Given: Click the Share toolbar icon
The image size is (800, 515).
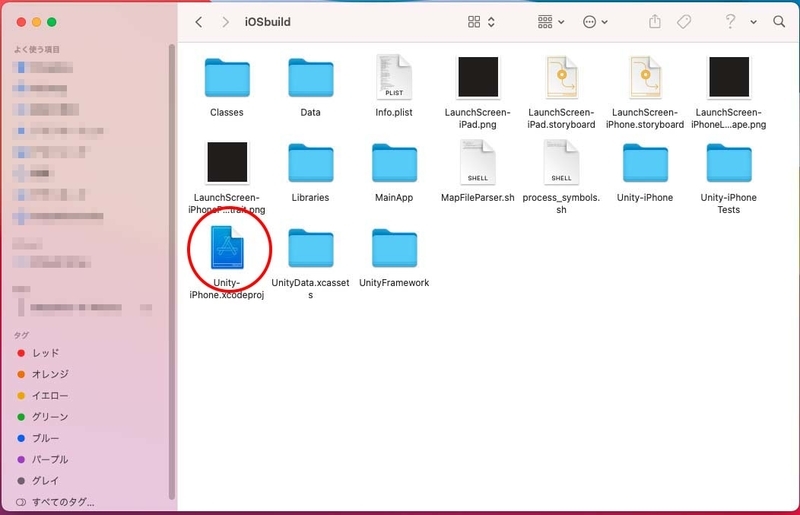Looking at the screenshot, I should (655, 21).
